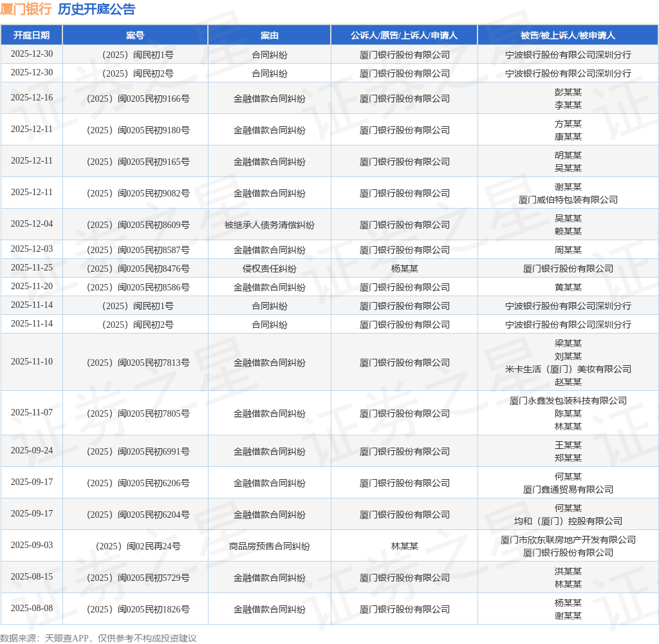Click the date 2025-11-25

pos(32,267)
